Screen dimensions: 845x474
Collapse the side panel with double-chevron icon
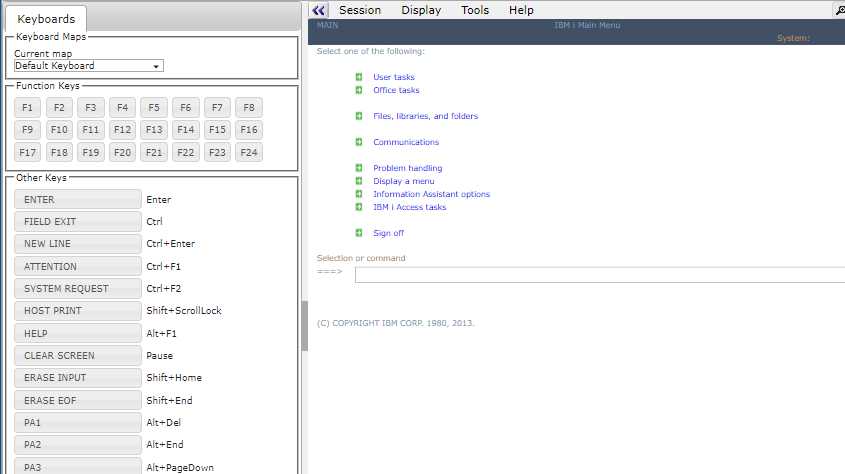point(318,10)
